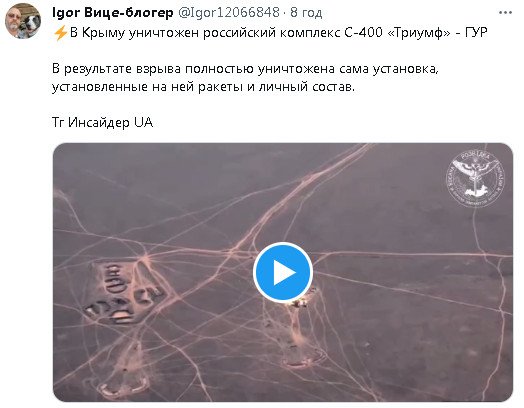Open the tweet via the 8 год timestamp
The height and width of the screenshot is (408, 524).
pyautogui.click(x=306, y=13)
